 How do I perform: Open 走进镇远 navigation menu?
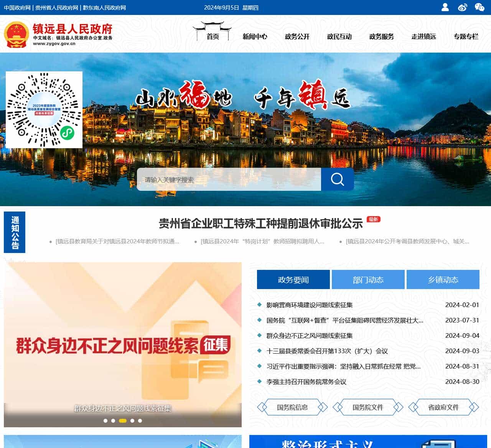pos(424,36)
